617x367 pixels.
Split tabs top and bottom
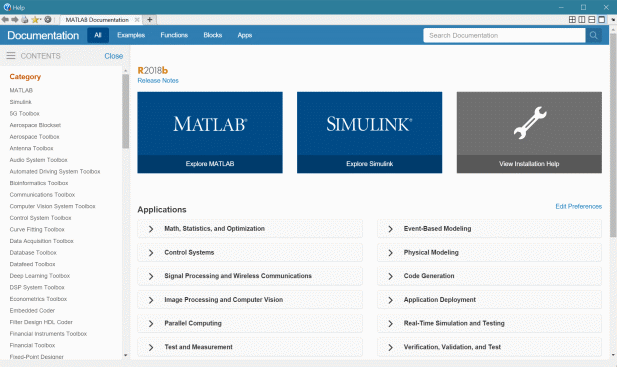pyautogui.click(x=591, y=20)
